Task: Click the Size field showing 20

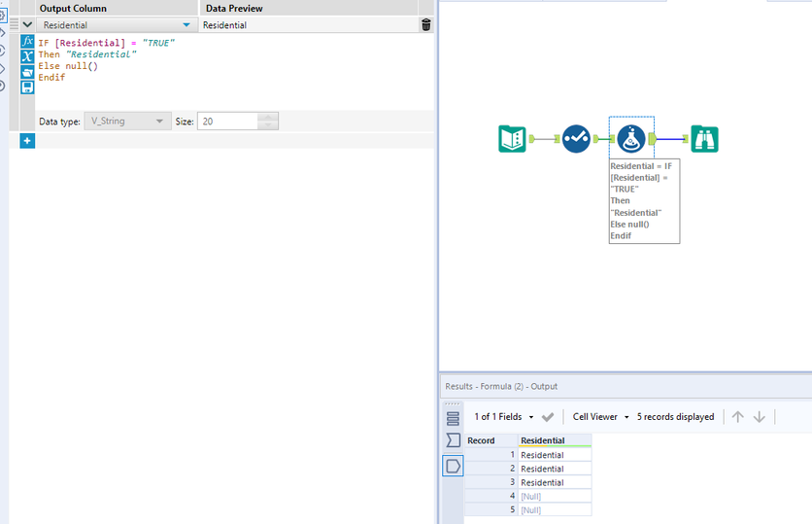Action: [228, 122]
